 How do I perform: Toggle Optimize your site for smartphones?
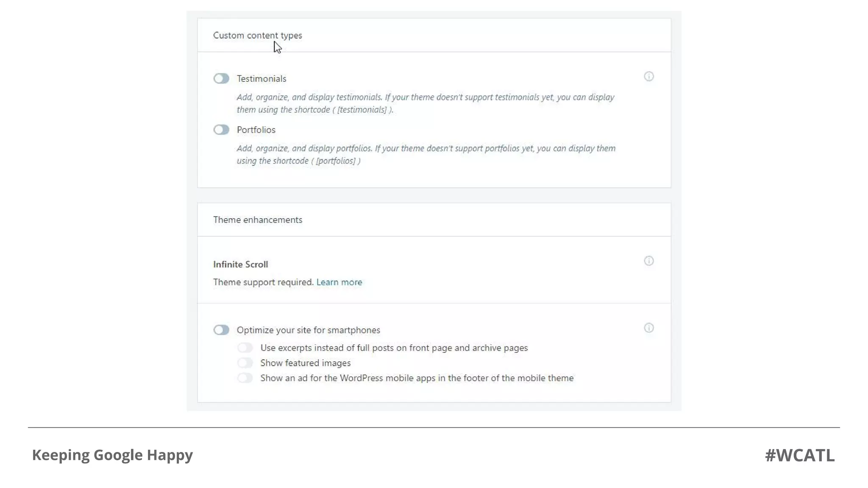pyautogui.click(x=221, y=330)
